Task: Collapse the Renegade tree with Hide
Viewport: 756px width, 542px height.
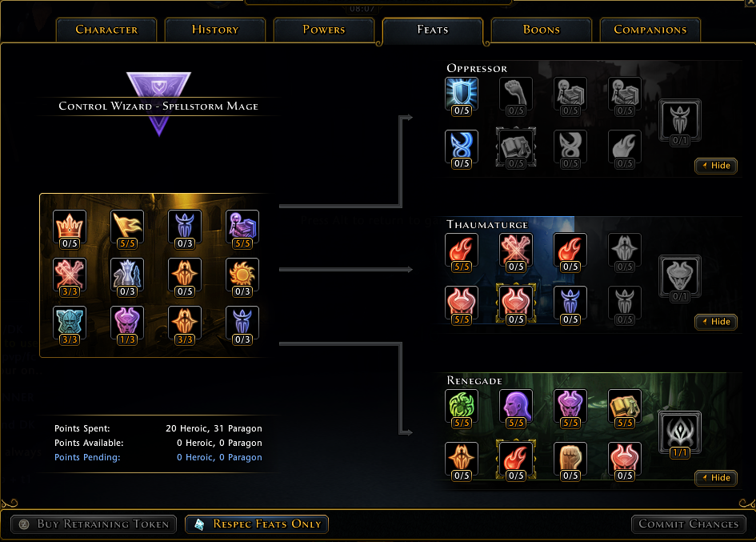Action: pos(716,478)
